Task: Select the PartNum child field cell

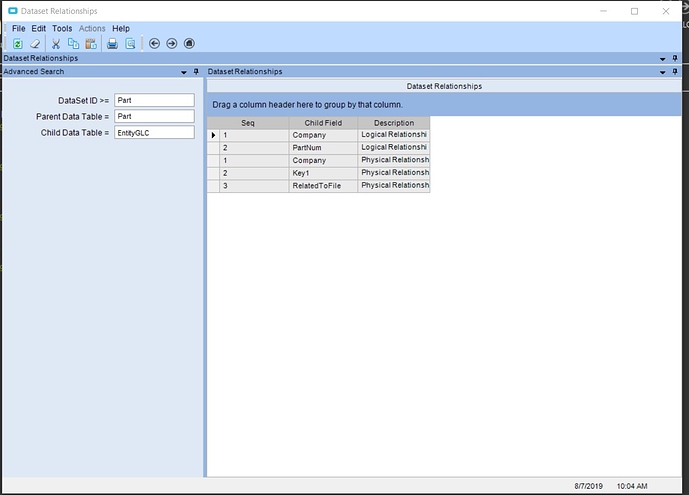Action: [x=323, y=148]
